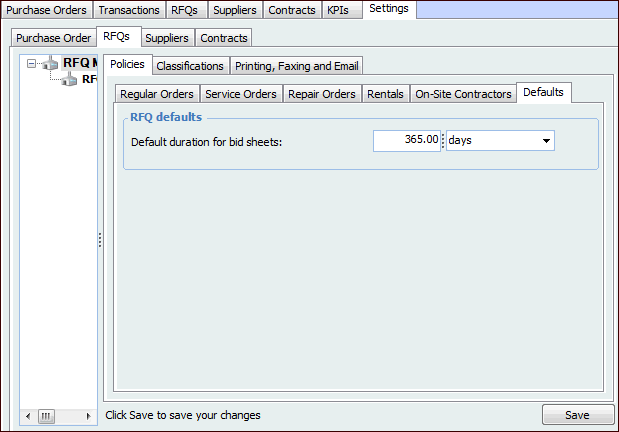Go to the top-level Suppliers tab

[234, 10]
